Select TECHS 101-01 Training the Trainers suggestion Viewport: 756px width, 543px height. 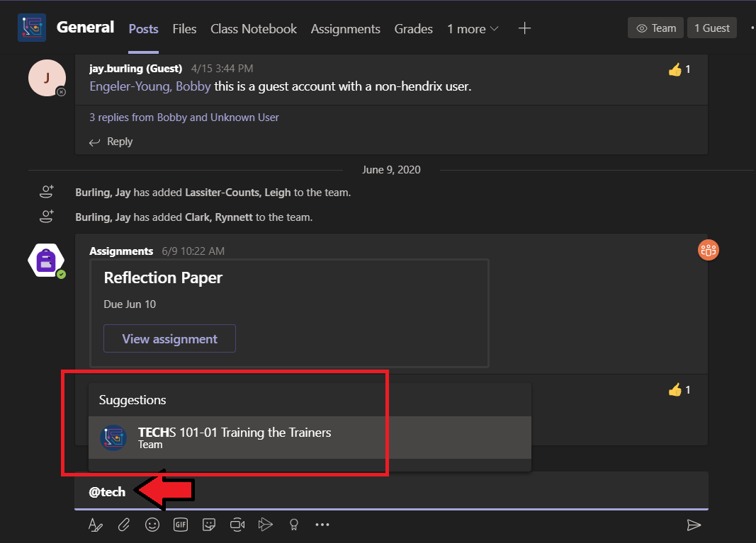pyautogui.click(x=310, y=438)
